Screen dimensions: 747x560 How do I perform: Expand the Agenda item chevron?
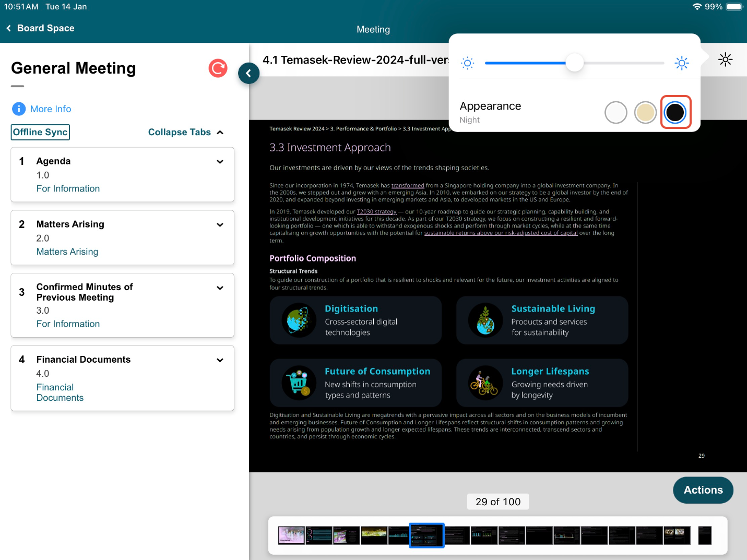[x=220, y=162]
